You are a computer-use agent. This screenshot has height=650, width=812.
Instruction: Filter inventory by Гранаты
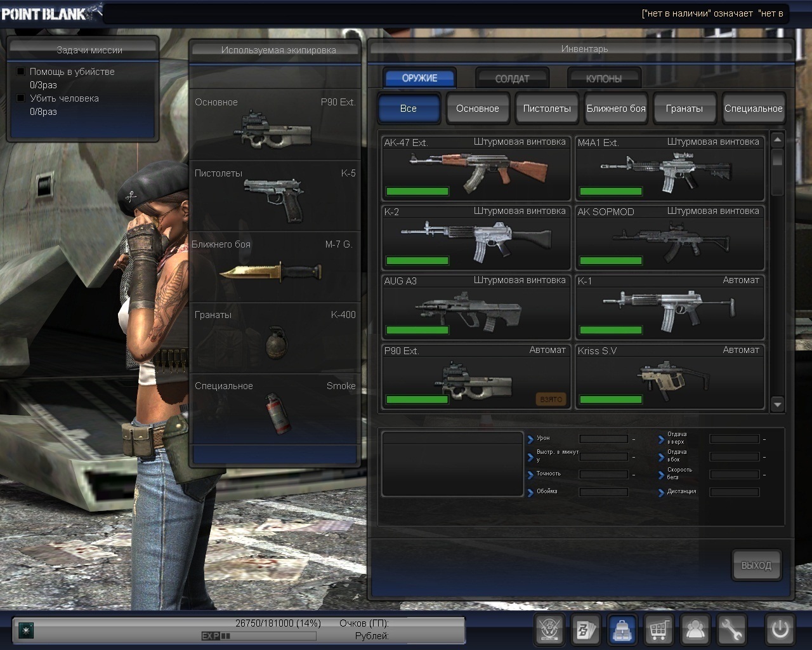pos(684,108)
